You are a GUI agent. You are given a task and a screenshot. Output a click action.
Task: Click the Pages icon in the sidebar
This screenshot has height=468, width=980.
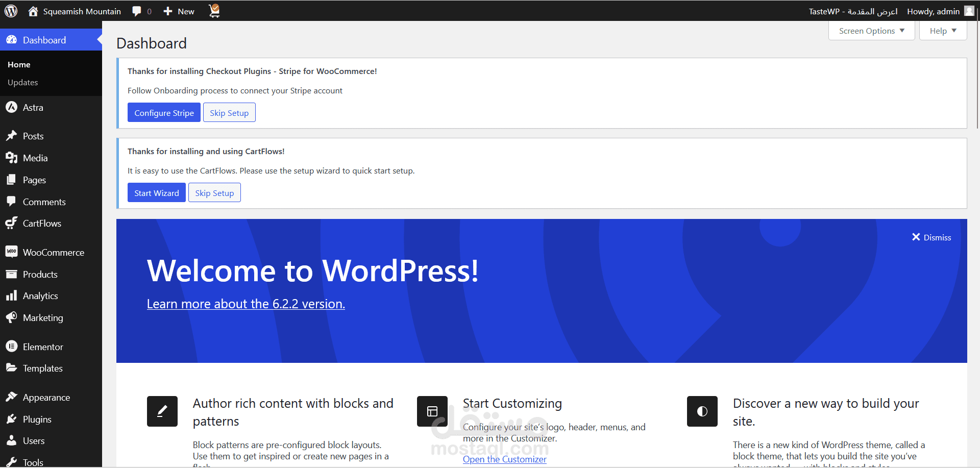[x=11, y=180]
